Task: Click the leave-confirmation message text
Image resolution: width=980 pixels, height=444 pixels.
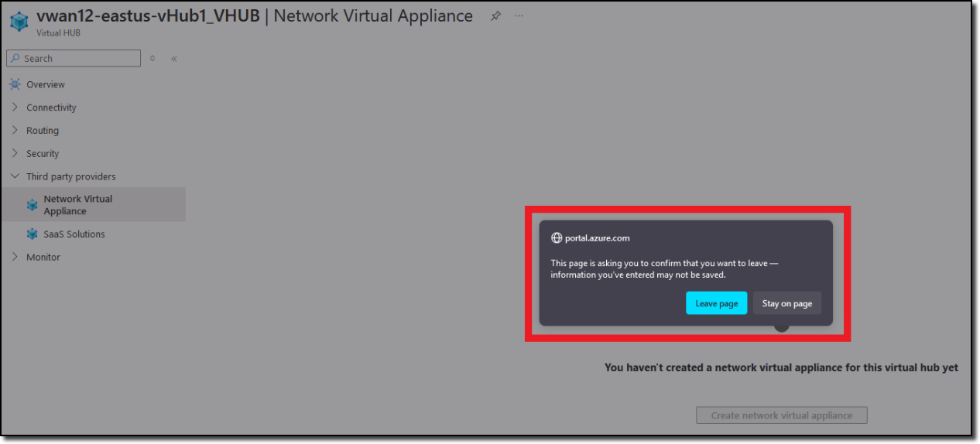Action: [664, 268]
